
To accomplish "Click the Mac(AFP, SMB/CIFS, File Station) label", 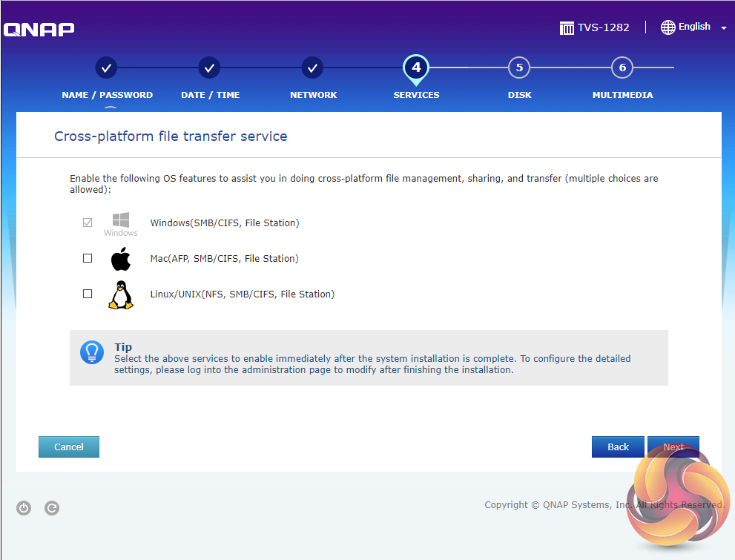I will [x=224, y=259].
